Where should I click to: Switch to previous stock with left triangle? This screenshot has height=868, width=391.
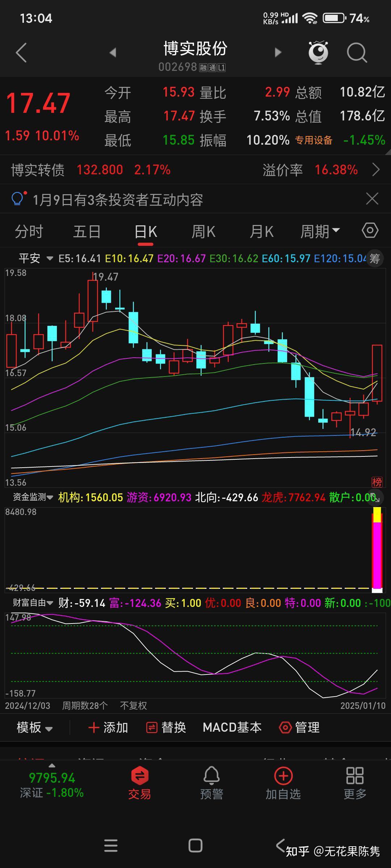tap(113, 53)
